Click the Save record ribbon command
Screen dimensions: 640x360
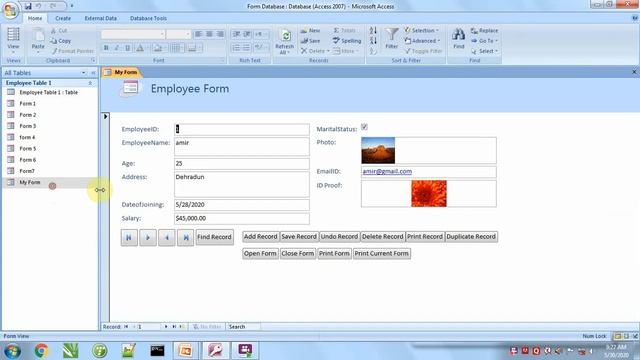(x=311, y=41)
